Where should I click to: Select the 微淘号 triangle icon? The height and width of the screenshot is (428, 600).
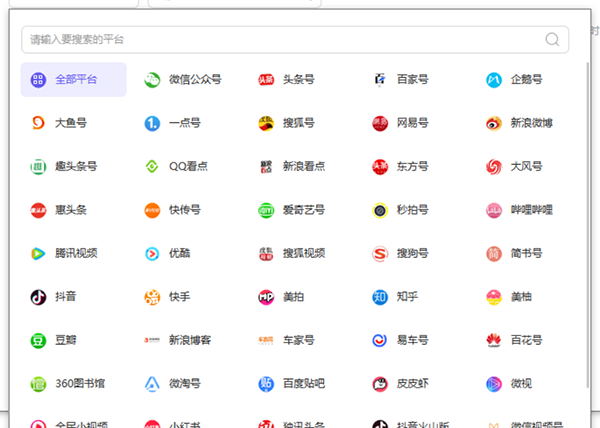click(x=152, y=384)
